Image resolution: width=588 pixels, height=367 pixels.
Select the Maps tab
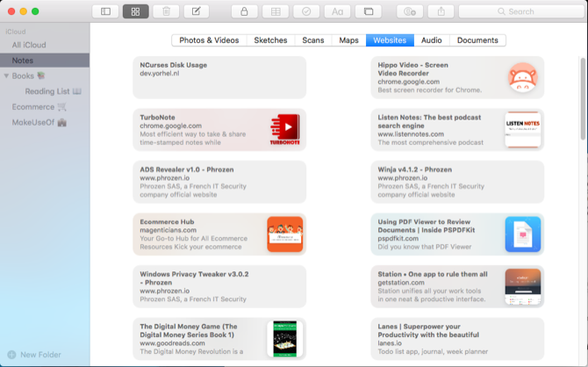[x=348, y=40]
